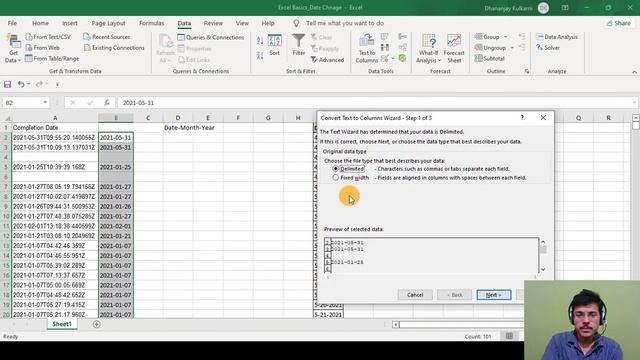This screenshot has width=640, height=360.
Task: Select the Sheet1 tab
Action: [62, 324]
